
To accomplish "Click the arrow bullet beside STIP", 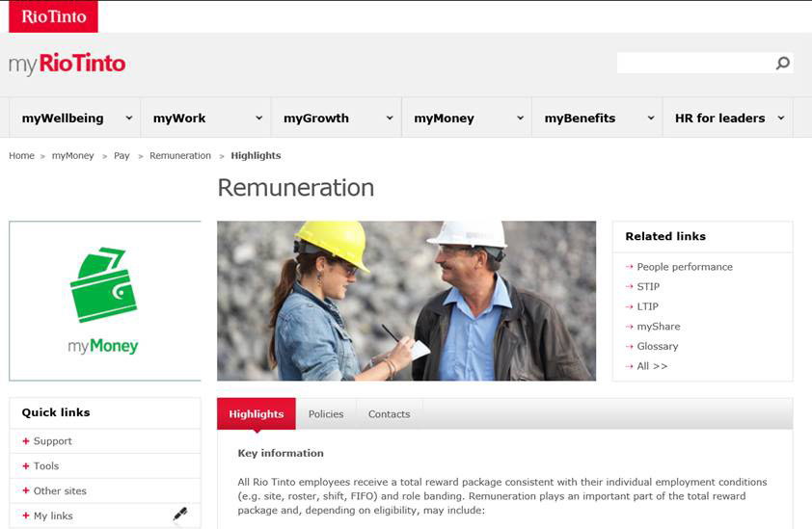I will pyautogui.click(x=629, y=286).
